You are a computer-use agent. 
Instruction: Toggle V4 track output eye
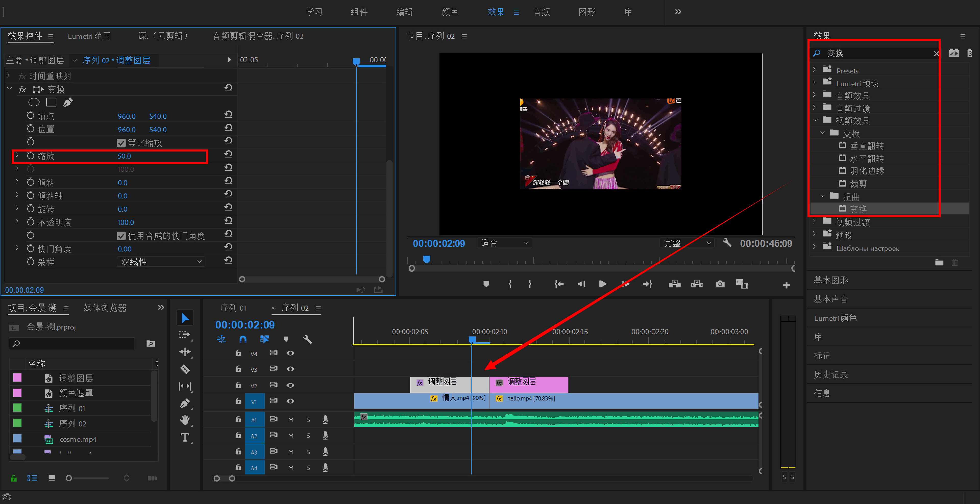tap(290, 353)
